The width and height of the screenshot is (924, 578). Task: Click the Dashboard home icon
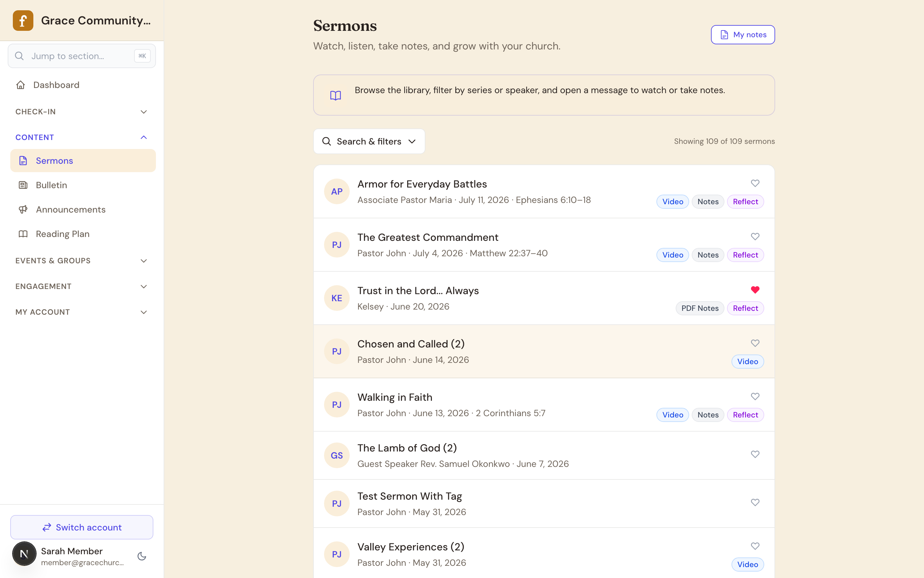[x=21, y=85]
